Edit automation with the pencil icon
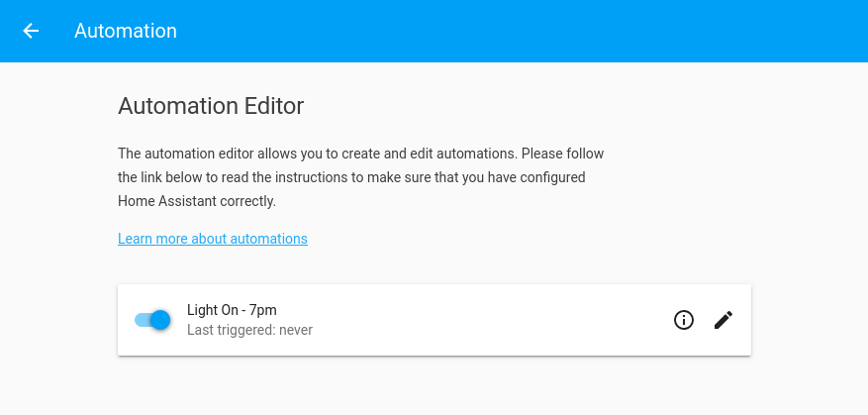 pyautogui.click(x=723, y=320)
